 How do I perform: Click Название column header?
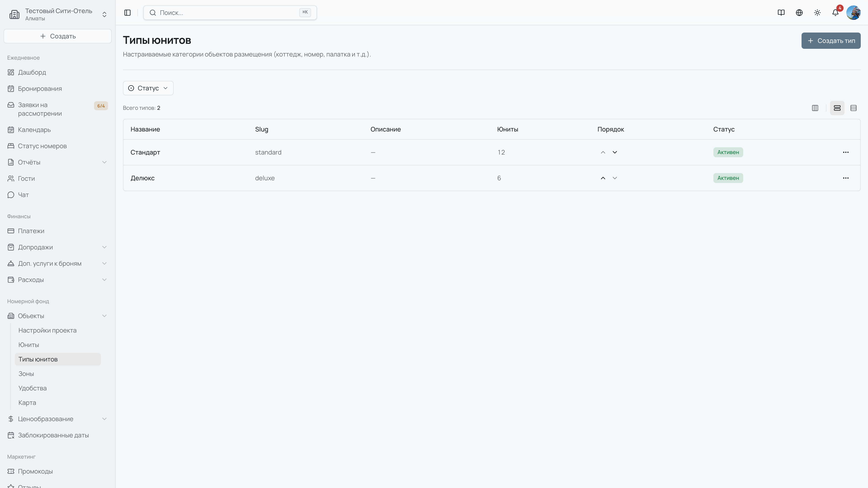(x=145, y=129)
